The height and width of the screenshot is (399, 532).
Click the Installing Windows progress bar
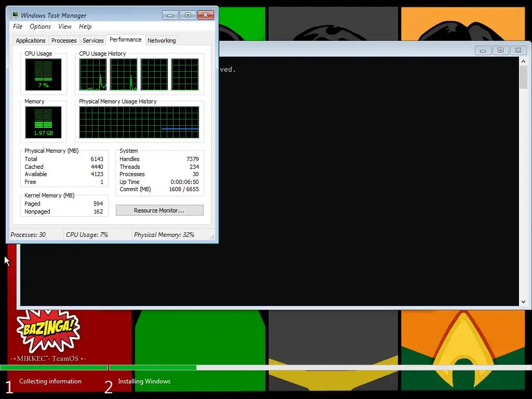tap(320, 367)
